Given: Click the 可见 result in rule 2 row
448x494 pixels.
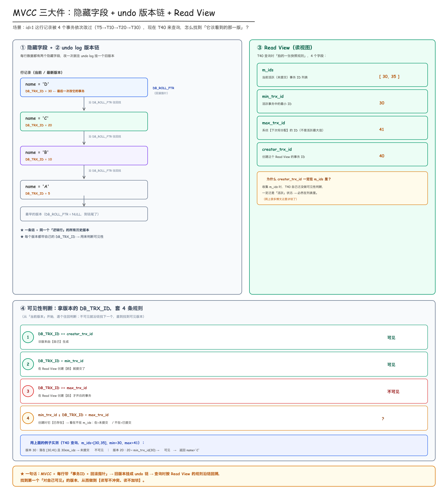Looking at the screenshot, I should point(391,365).
